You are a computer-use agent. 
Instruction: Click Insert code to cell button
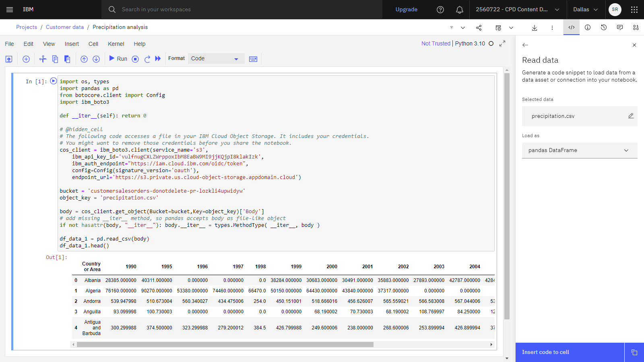pos(570,352)
